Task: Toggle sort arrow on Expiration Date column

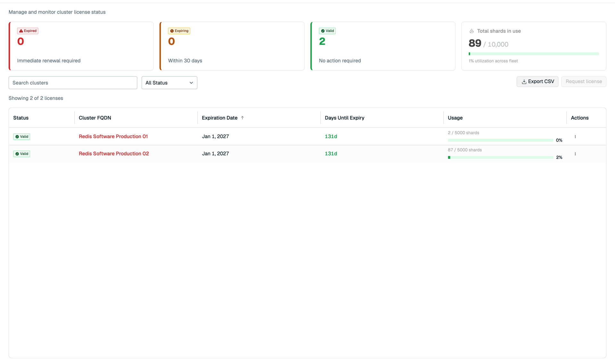Action: click(x=242, y=118)
